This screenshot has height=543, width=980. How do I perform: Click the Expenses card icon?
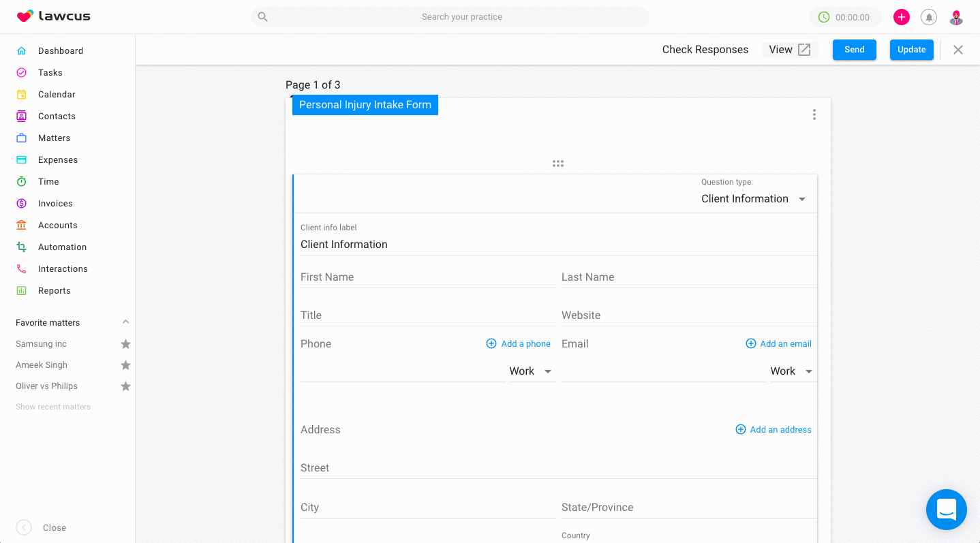pyautogui.click(x=22, y=159)
